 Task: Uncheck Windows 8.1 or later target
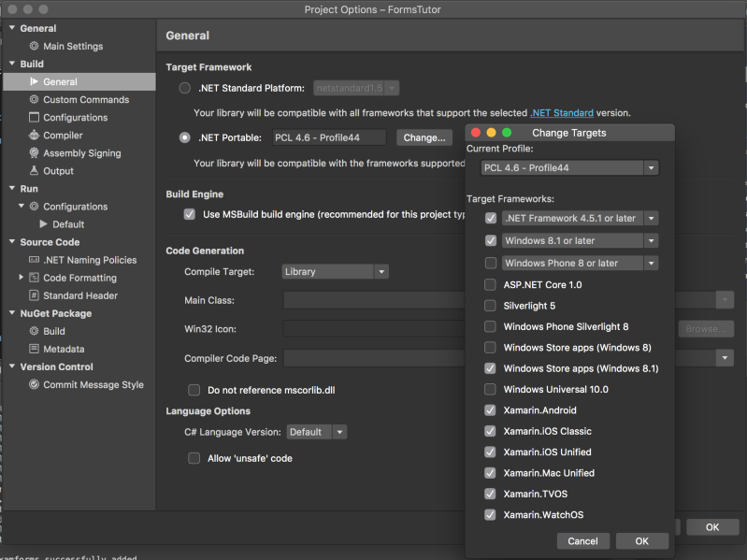point(491,240)
